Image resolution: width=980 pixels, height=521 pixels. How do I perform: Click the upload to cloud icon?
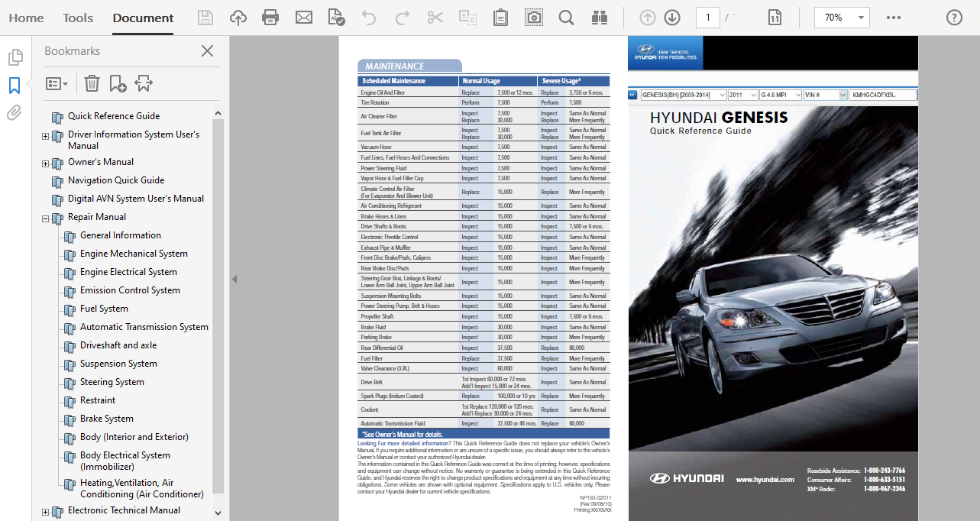pyautogui.click(x=238, y=18)
